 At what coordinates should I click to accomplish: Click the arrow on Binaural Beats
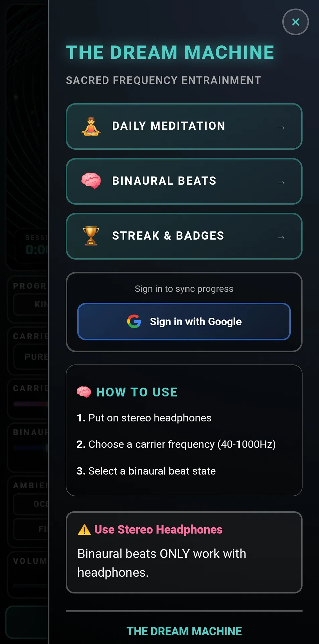281,182
